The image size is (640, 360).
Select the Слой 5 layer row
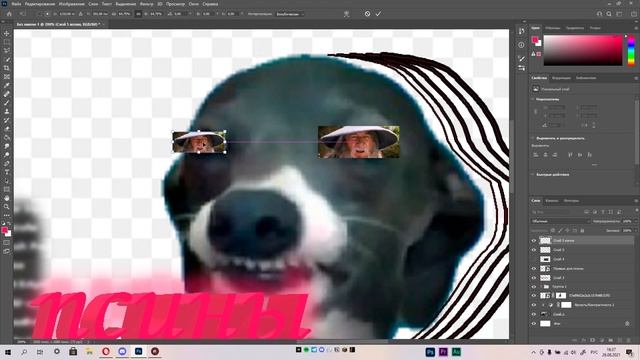pyautogui.click(x=582, y=250)
